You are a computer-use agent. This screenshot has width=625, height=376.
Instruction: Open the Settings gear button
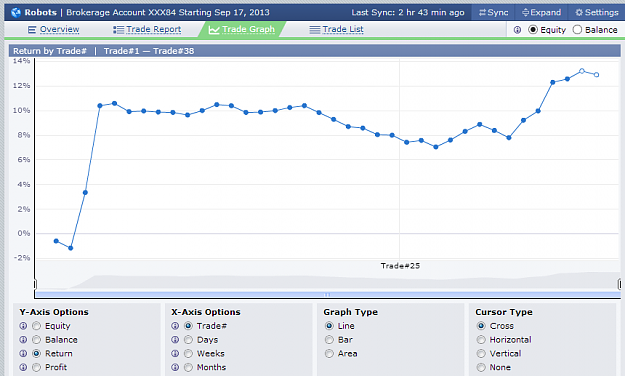[x=596, y=12]
